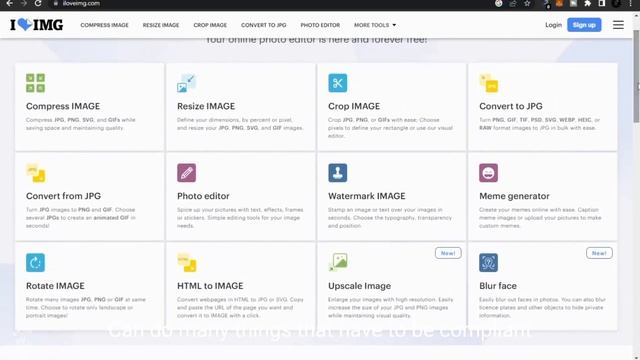The height and width of the screenshot is (360, 640).
Task: Open CONVERT TO JPG in navigation bar
Action: click(x=264, y=25)
